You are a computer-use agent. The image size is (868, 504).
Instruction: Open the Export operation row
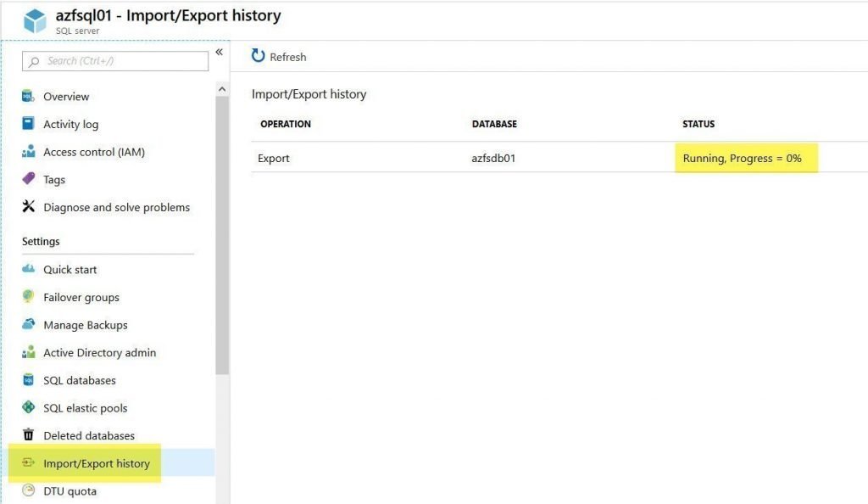[x=559, y=158]
